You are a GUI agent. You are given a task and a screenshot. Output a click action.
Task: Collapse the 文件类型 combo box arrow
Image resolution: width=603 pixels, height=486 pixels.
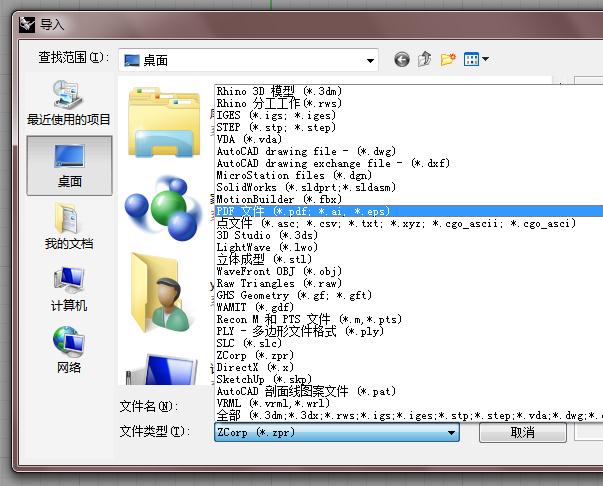[x=451, y=433]
